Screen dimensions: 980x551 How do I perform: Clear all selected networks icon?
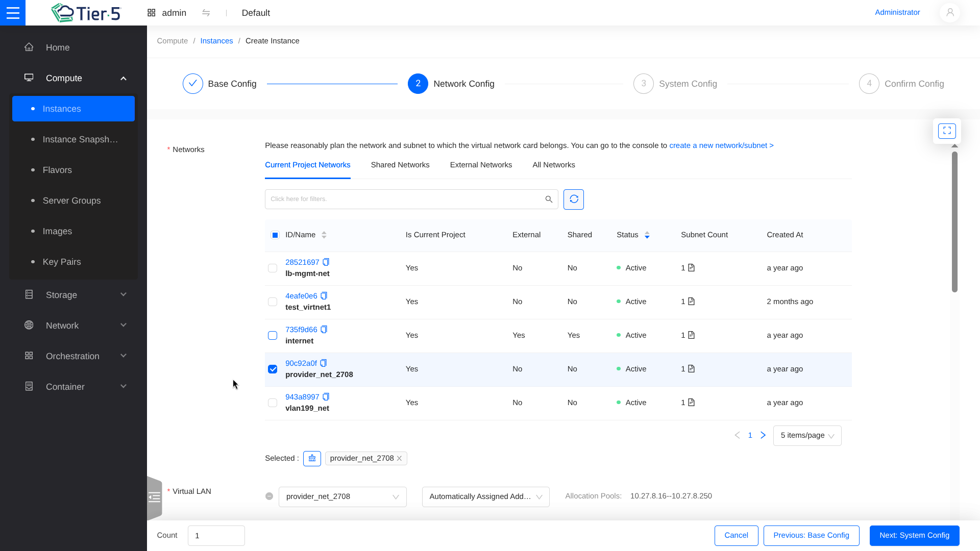click(x=312, y=459)
